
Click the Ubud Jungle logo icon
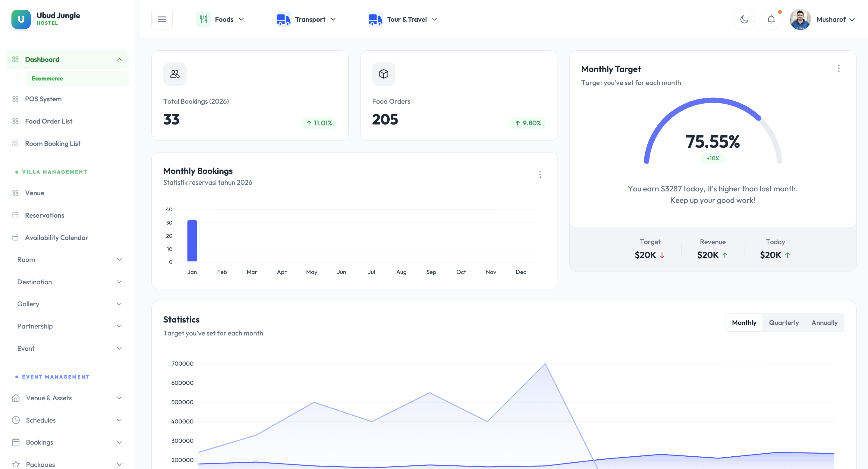coord(21,19)
